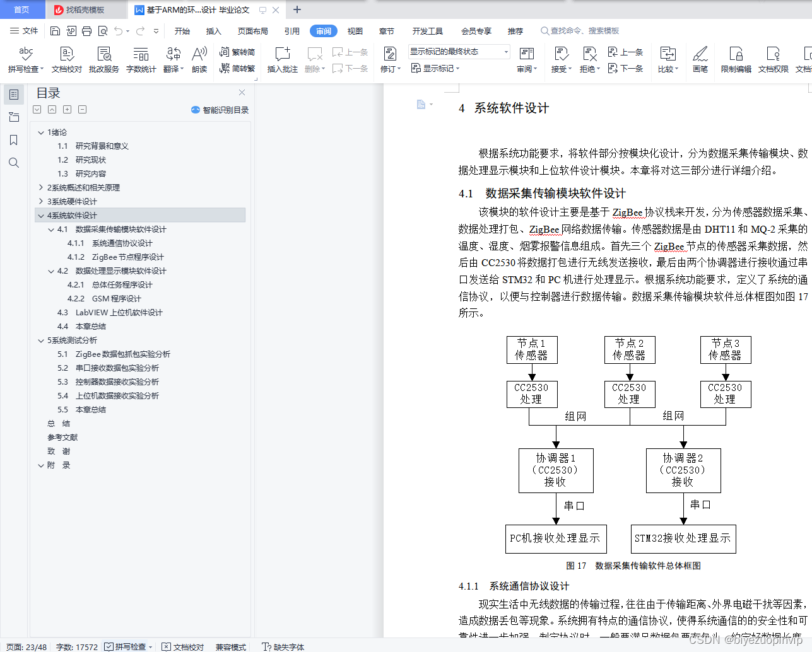Go to previous change 上一条

[625, 52]
